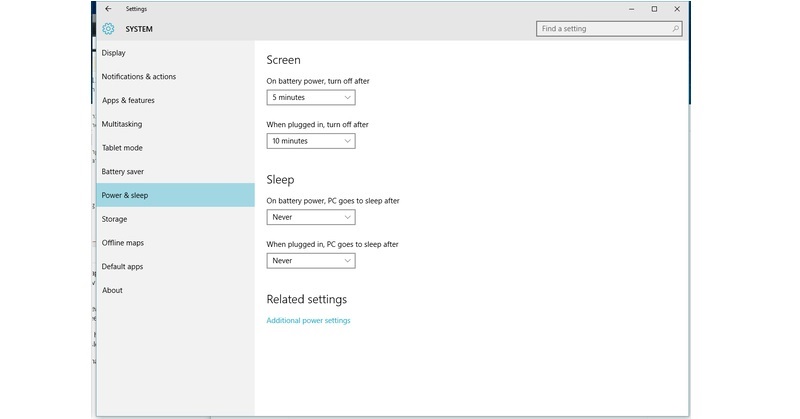The width and height of the screenshot is (800, 419).
Task: Click the System gear icon
Action: 108,29
